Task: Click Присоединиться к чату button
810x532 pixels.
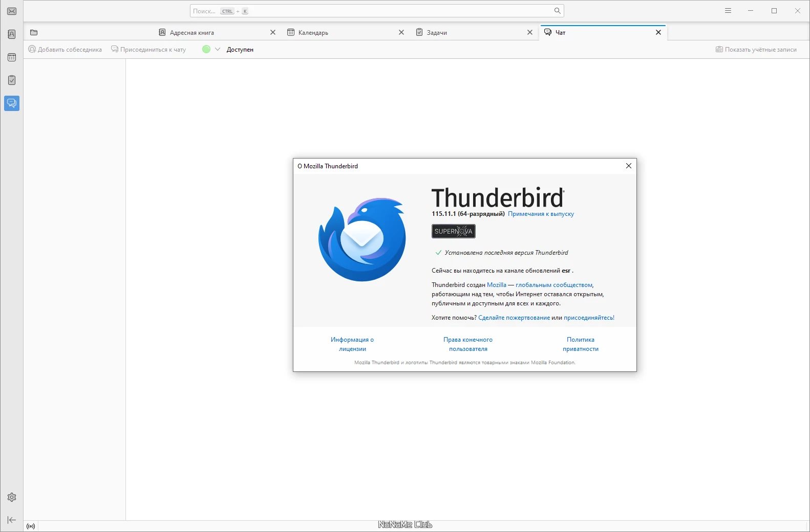Action: tap(148, 50)
